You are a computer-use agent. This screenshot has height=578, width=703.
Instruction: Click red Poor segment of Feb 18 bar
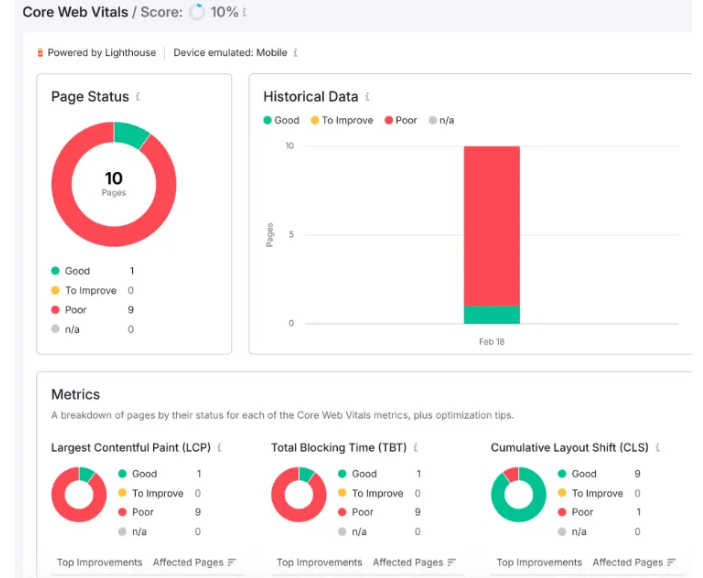(491, 225)
